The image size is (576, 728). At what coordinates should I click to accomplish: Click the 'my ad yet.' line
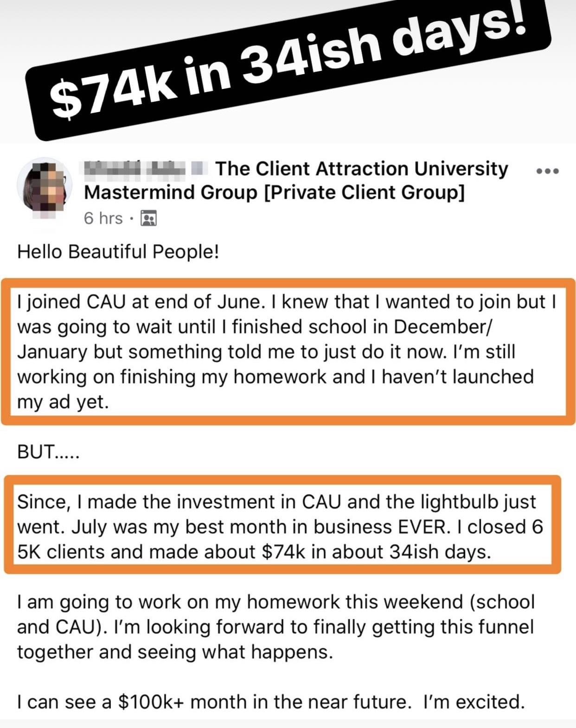63,402
